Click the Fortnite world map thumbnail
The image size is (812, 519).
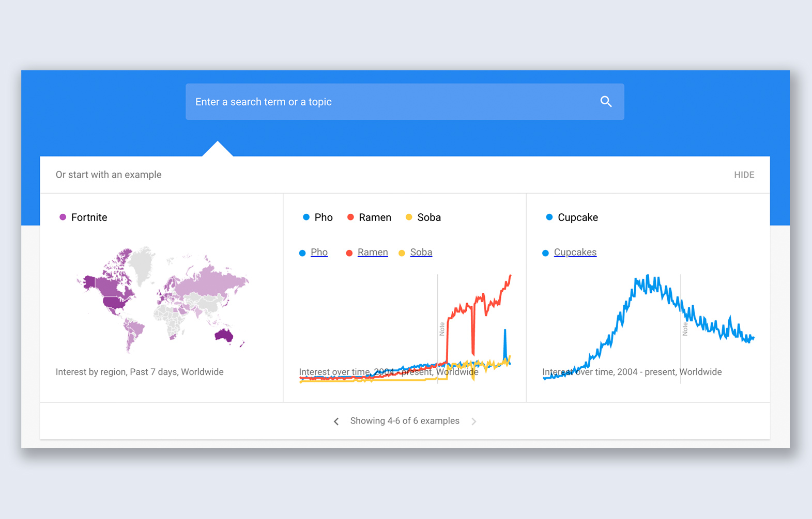(163, 300)
